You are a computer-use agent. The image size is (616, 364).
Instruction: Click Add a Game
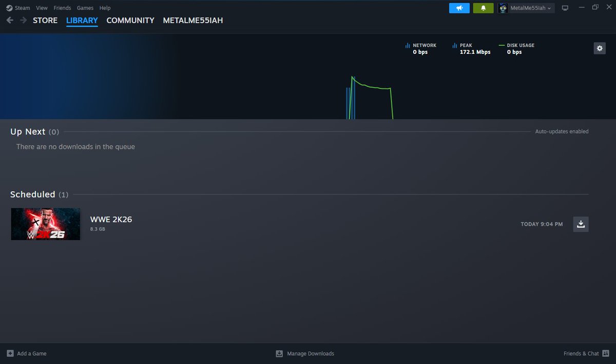pos(31,353)
